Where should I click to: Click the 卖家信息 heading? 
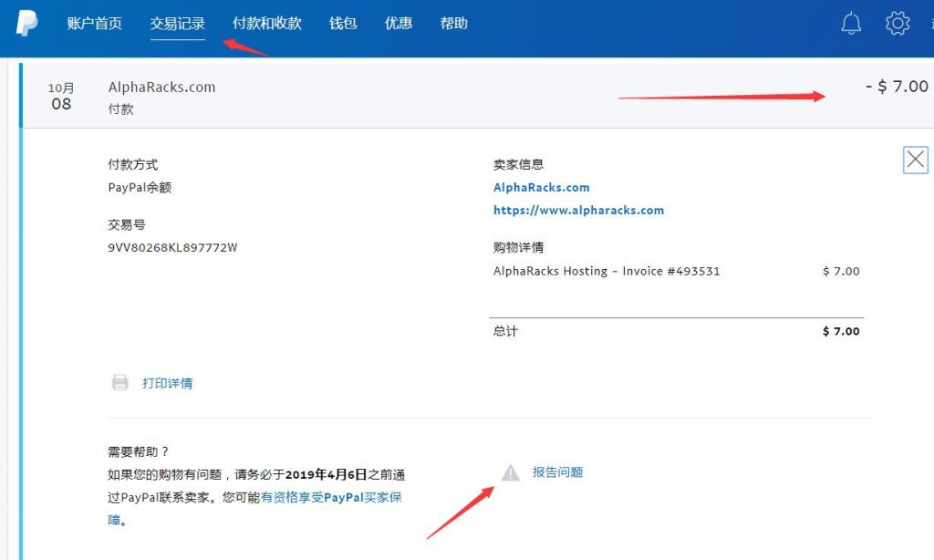coord(518,164)
